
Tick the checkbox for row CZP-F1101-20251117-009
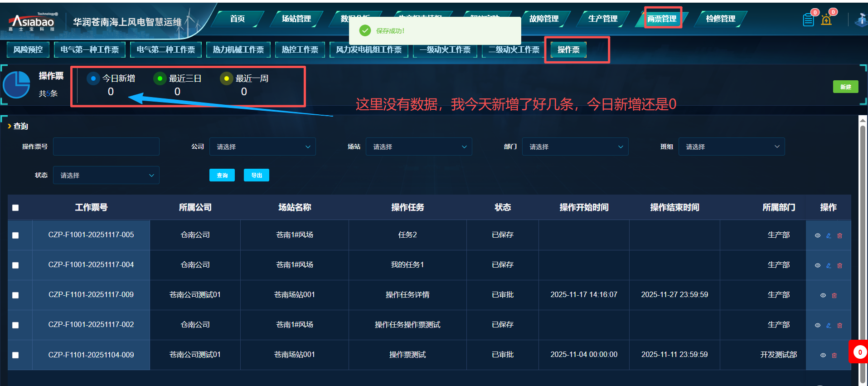[x=15, y=295]
